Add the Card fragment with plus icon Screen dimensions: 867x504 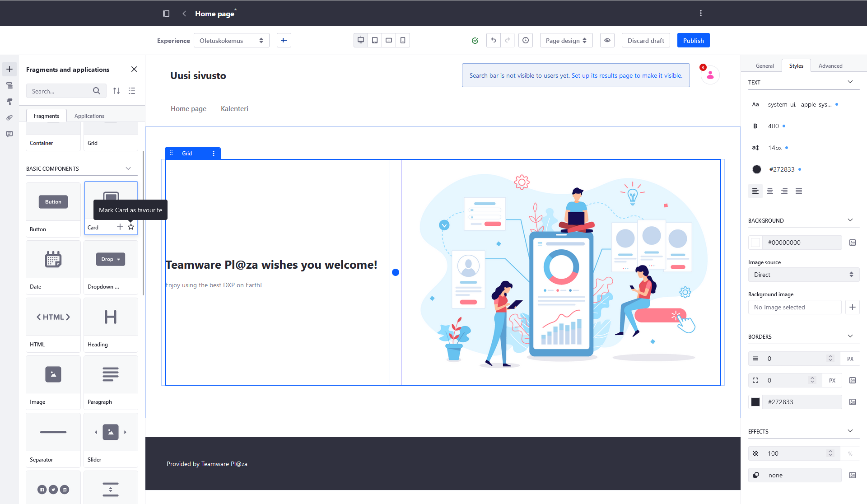(120, 227)
